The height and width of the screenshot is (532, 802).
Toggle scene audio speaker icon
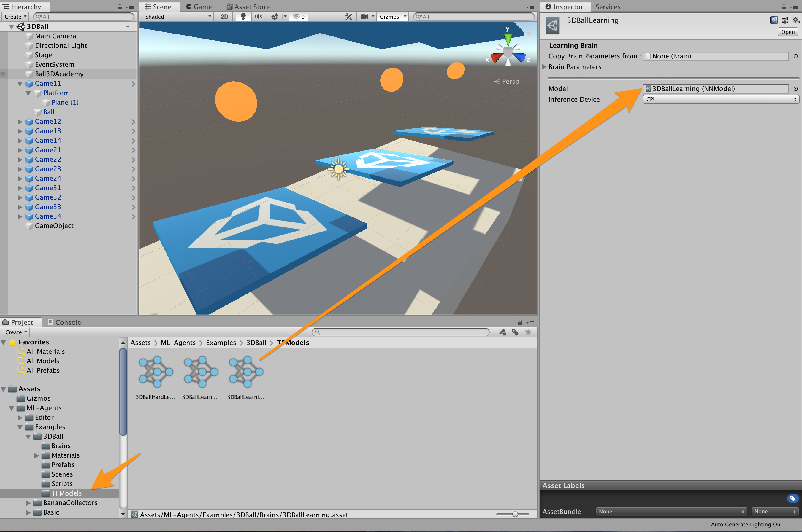click(259, 16)
